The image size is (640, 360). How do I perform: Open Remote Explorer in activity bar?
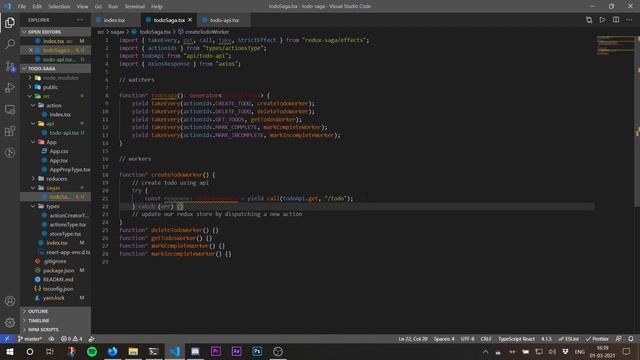click(x=10, y=109)
